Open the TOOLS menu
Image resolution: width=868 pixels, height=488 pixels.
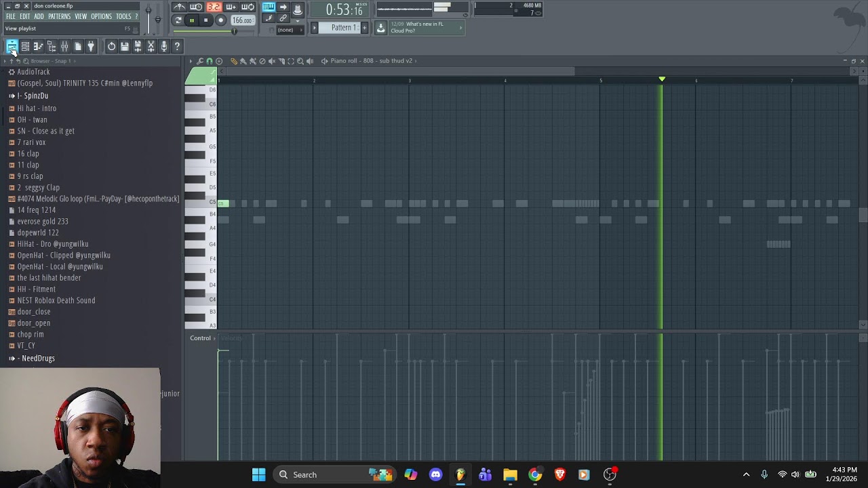pyautogui.click(x=123, y=16)
